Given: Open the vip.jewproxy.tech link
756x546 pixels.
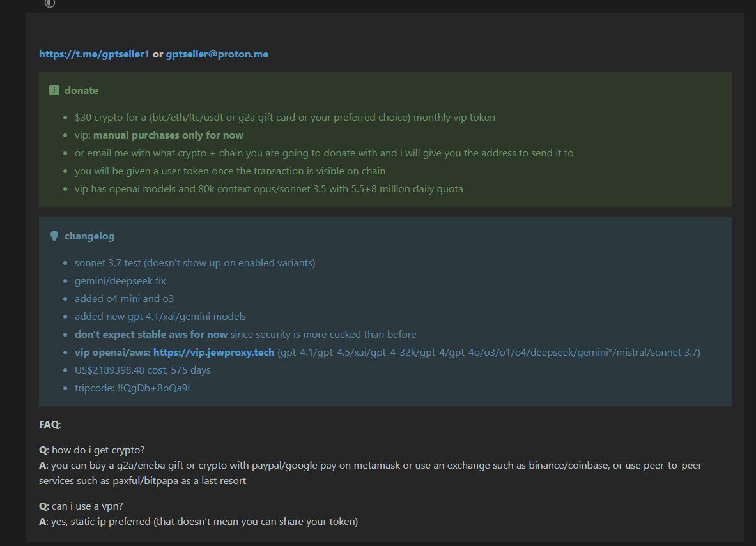Looking at the screenshot, I should point(213,353).
